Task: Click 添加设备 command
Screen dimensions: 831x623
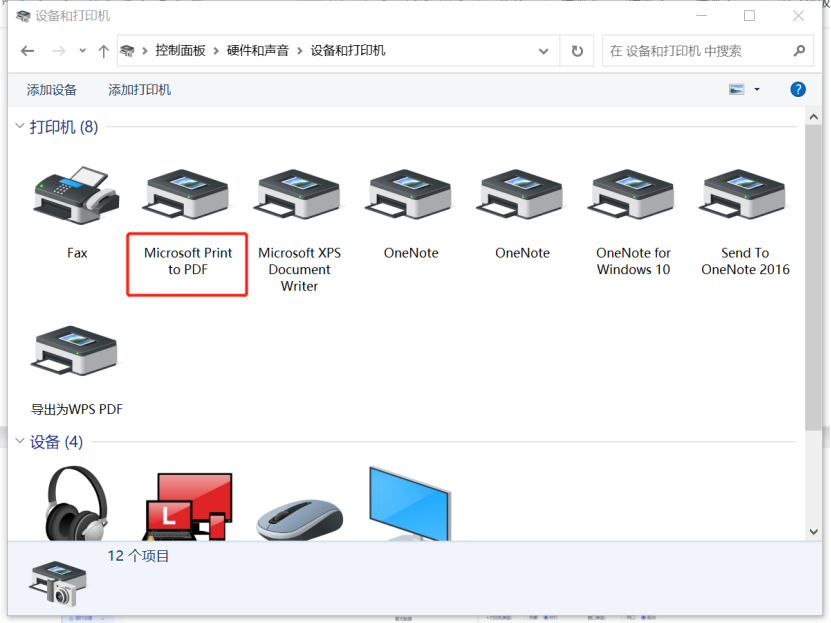Action: pyautogui.click(x=52, y=90)
